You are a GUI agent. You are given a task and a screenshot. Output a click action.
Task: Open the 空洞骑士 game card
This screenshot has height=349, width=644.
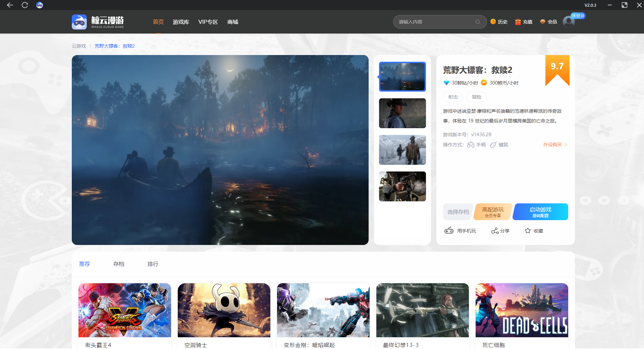(x=224, y=316)
